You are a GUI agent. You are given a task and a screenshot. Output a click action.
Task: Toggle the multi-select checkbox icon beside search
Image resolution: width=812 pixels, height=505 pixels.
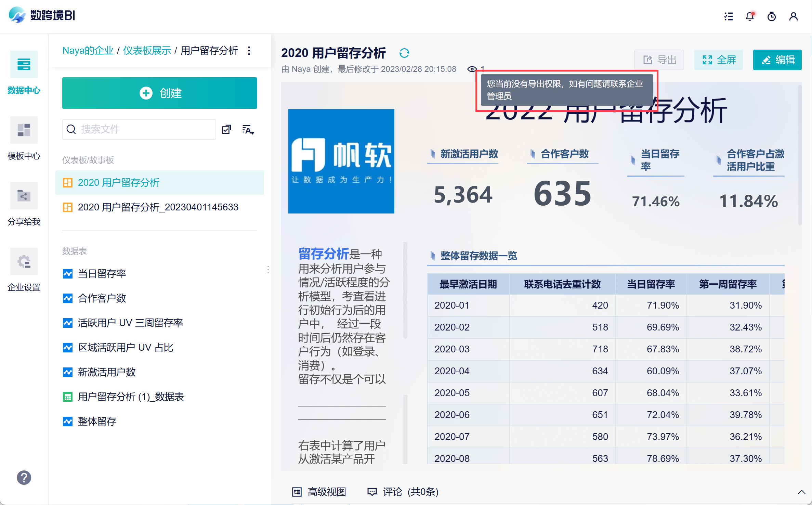pyautogui.click(x=226, y=129)
